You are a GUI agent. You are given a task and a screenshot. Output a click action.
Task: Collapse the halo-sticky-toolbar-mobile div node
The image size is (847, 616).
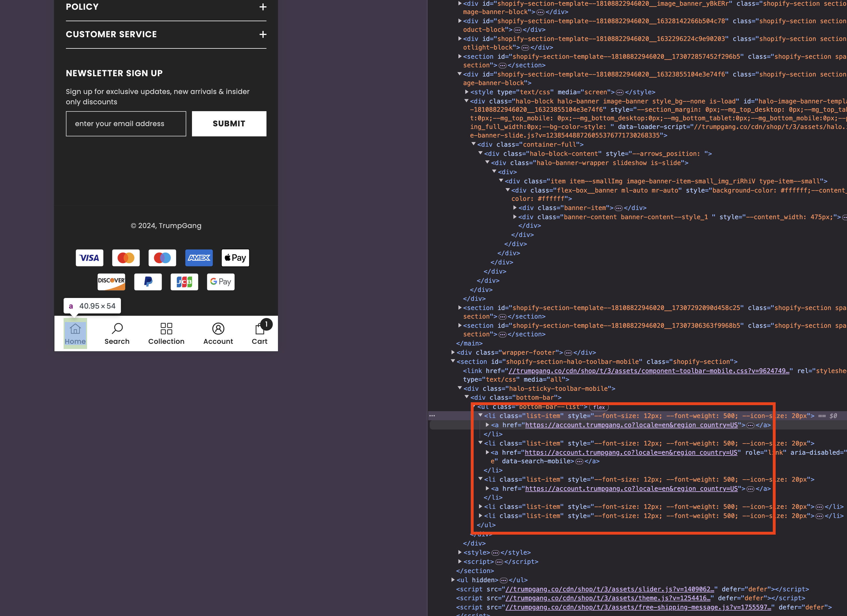point(460,388)
